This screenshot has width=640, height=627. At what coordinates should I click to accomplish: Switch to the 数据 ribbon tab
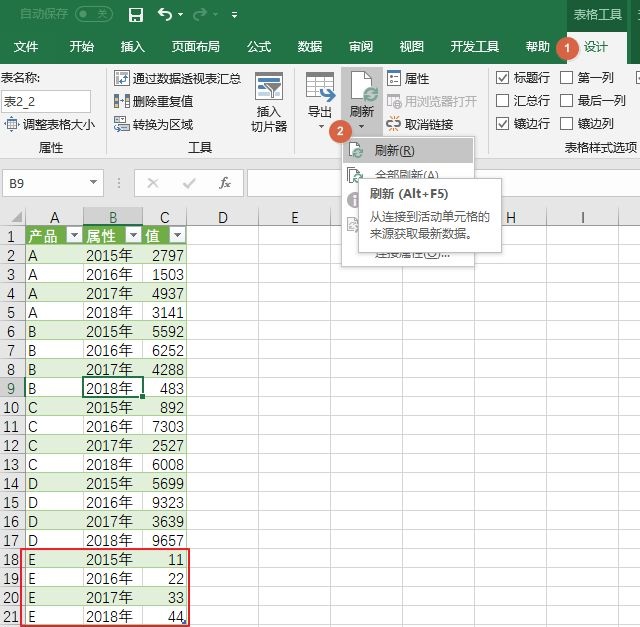(309, 47)
